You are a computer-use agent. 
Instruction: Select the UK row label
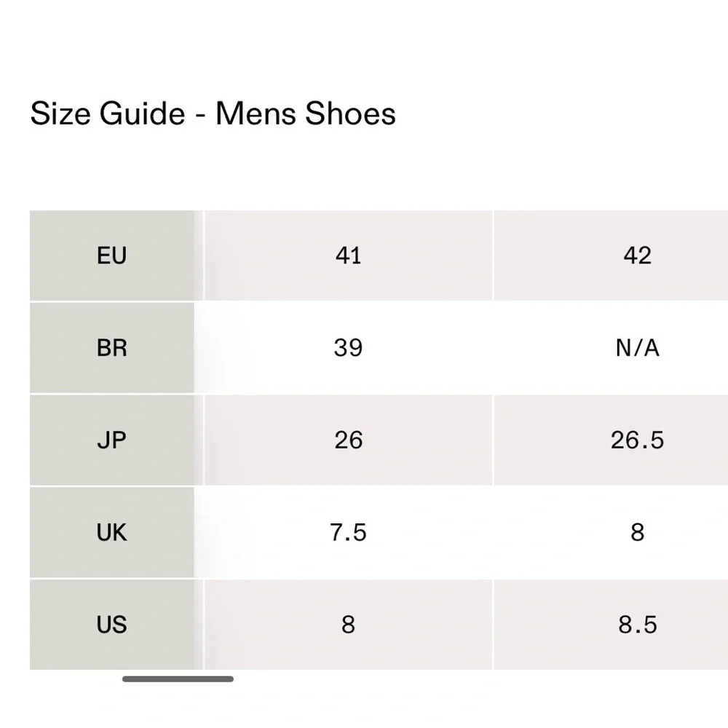(111, 533)
